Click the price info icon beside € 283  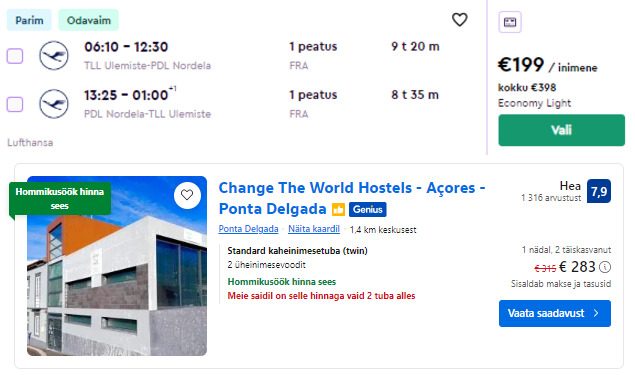coord(605,267)
